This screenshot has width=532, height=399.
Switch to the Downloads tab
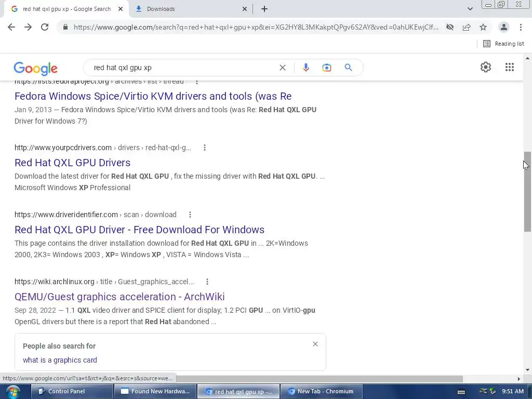pos(191,9)
